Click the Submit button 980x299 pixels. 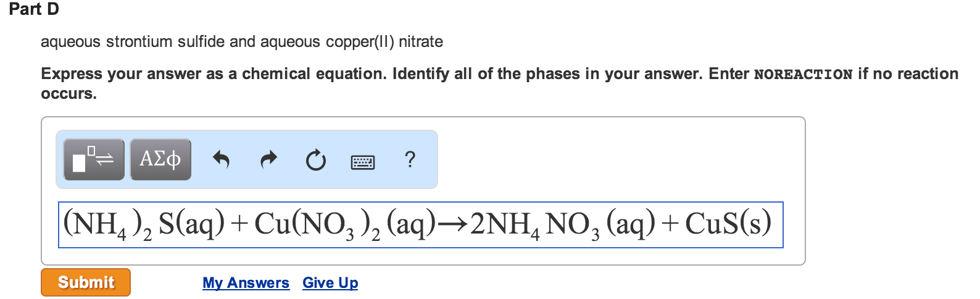coord(86,282)
